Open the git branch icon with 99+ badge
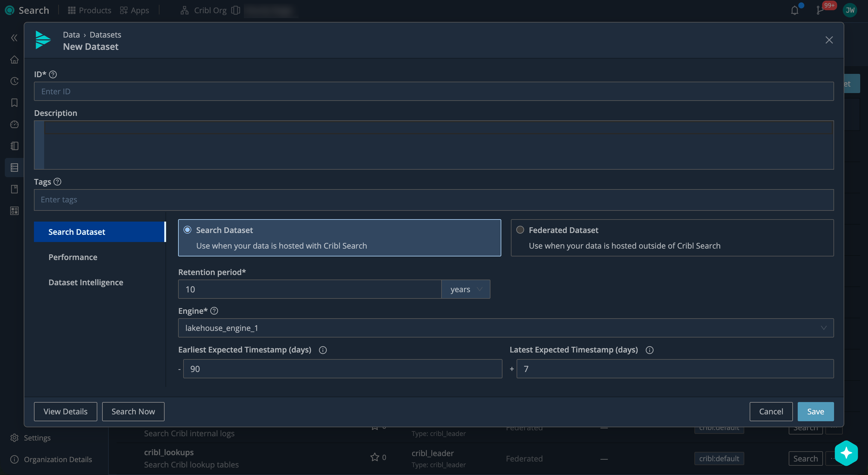 [820, 11]
